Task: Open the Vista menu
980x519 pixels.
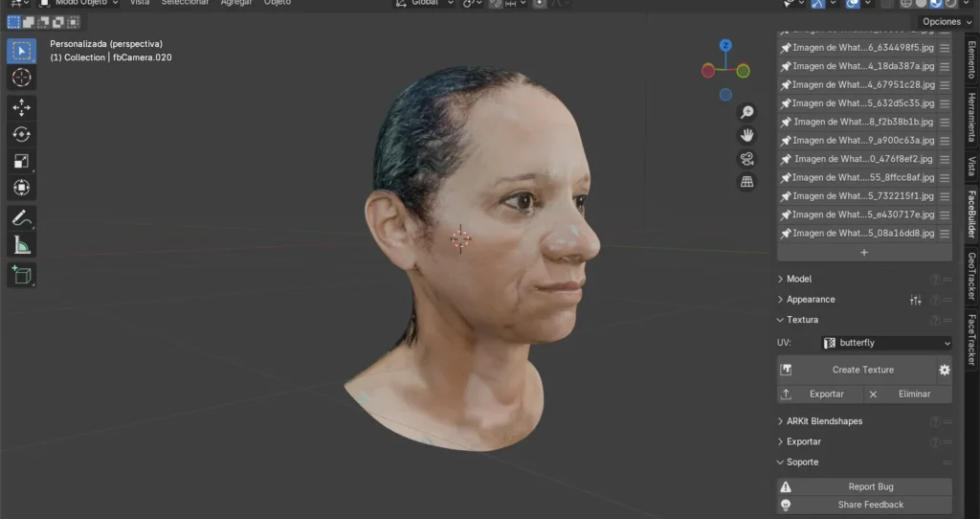Action: pyautogui.click(x=140, y=3)
